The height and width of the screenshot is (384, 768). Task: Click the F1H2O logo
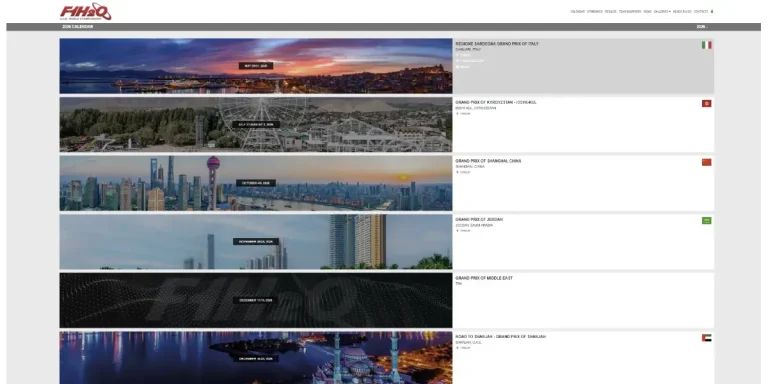pyautogui.click(x=86, y=11)
